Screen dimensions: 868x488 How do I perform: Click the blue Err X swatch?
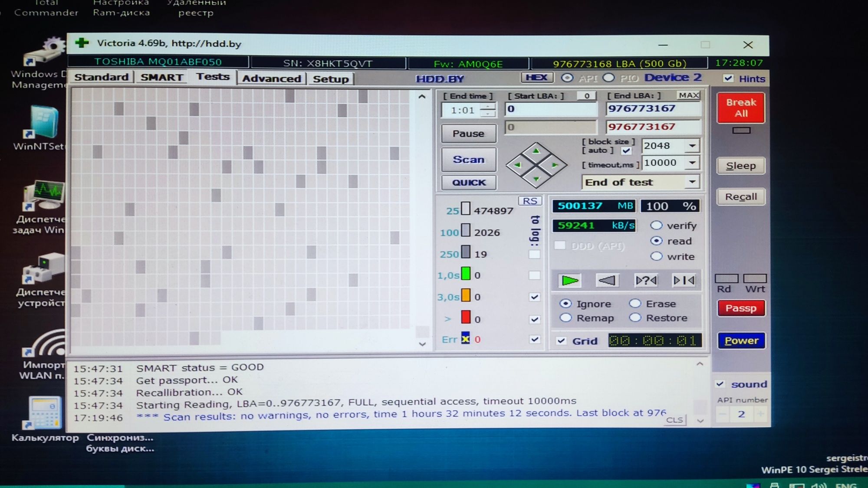(465, 338)
